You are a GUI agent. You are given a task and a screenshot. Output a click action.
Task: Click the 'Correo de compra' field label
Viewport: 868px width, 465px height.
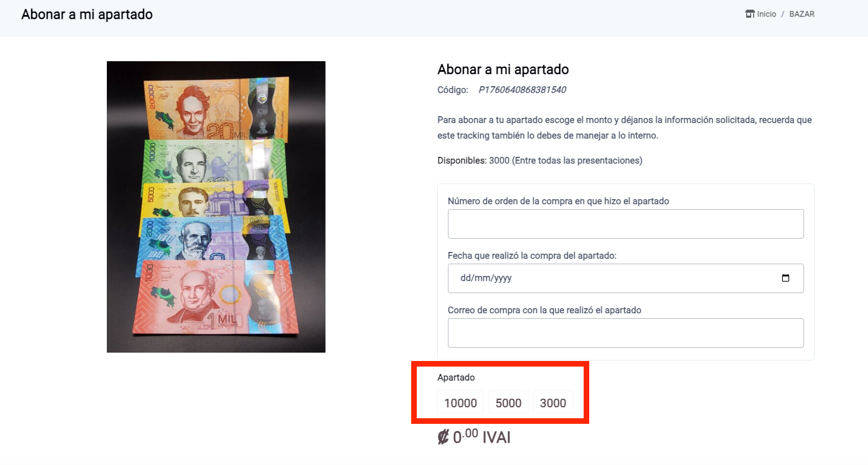coord(544,310)
